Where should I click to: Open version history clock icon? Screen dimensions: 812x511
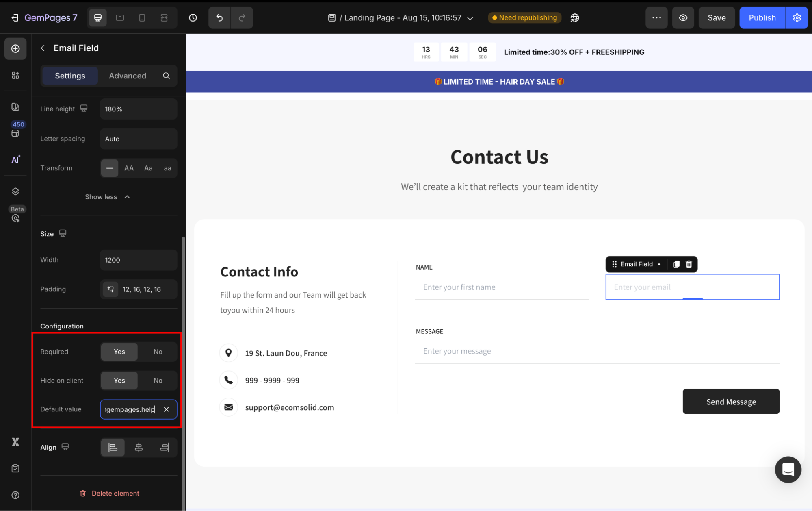click(x=193, y=18)
